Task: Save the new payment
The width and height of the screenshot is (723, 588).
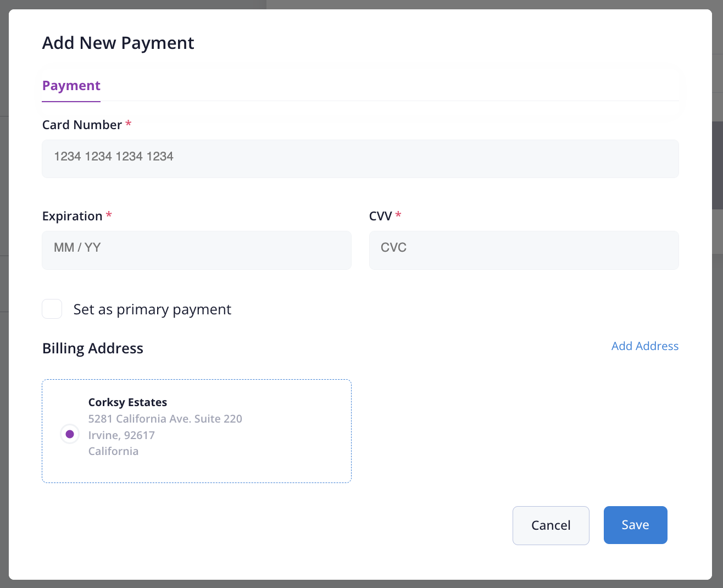Action: click(x=635, y=525)
